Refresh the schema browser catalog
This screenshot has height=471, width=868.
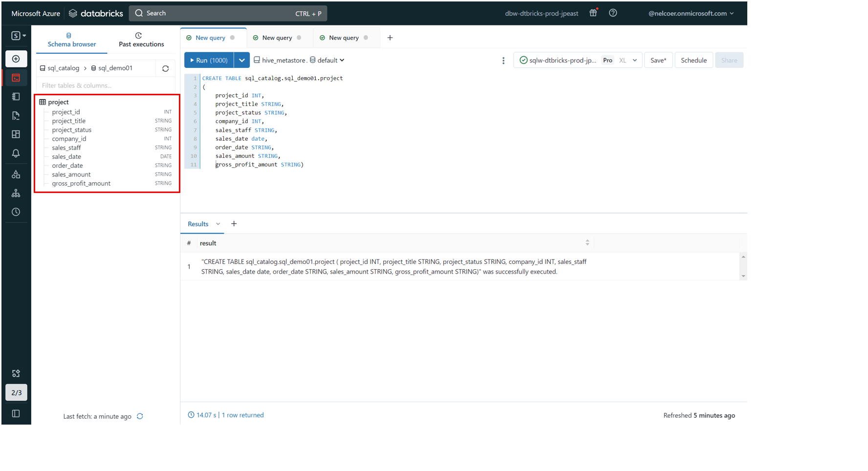(166, 68)
